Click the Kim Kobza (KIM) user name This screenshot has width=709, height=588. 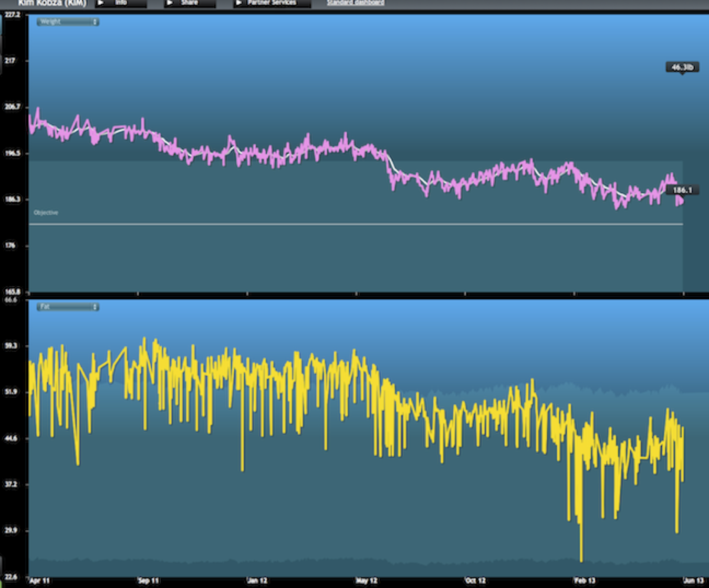pyautogui.click(x=52, y=3)
